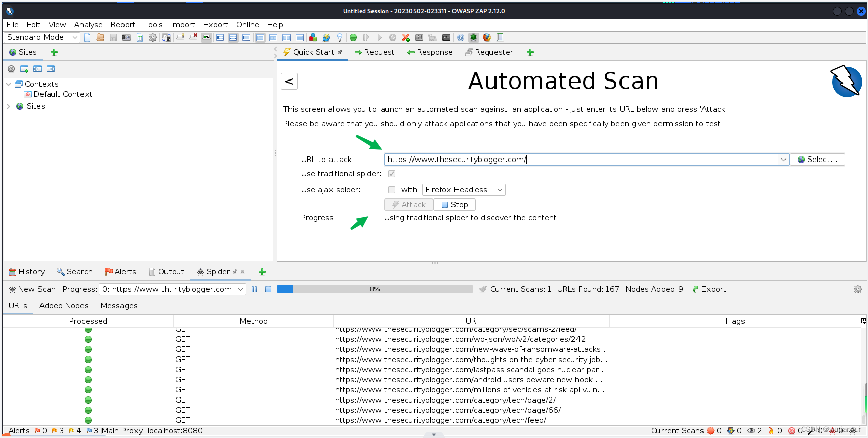Click the URI row ending wp-json/wp/v2/categories/242
The image size is (868, 438).
(x=460, y=339)
